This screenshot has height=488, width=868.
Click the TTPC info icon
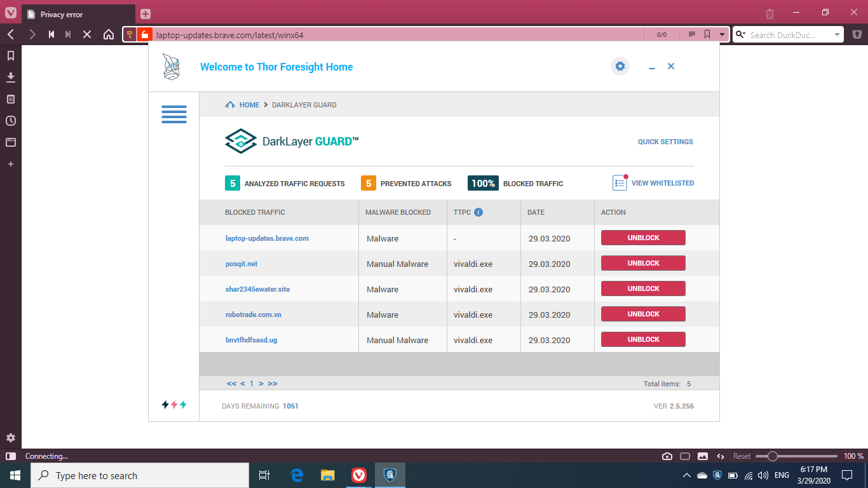(x=478, y=212)
